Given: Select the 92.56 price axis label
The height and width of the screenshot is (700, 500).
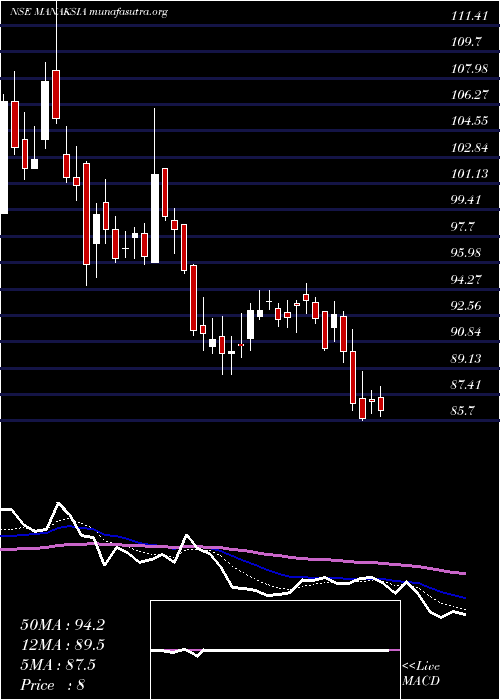Looking at the screenshot, I should 466,306.
